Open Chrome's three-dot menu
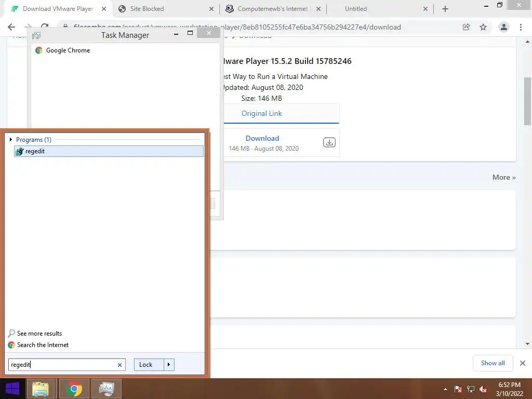532x399 pixels. point(521,27)
